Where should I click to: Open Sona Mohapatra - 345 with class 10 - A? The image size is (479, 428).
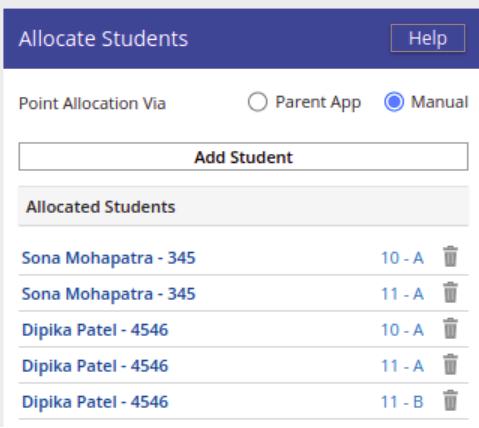(x=109, y=258)
